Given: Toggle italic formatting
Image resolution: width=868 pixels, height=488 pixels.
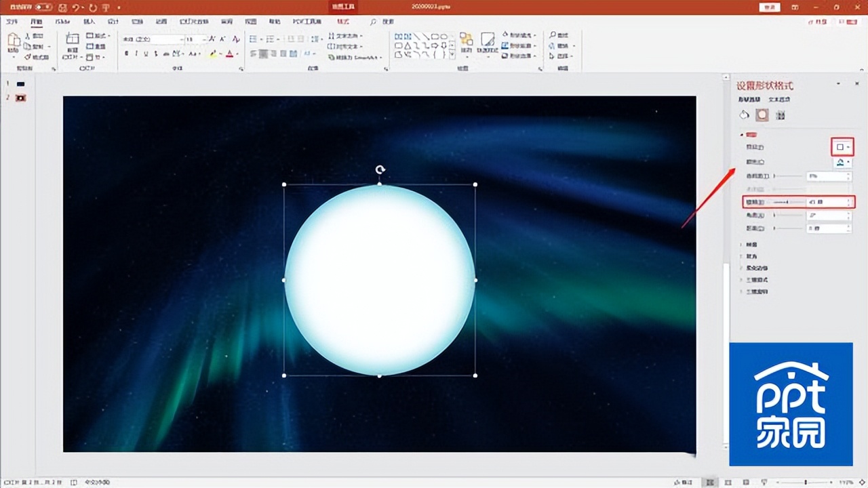Looking at the screenshot, I should click(136, 54).
